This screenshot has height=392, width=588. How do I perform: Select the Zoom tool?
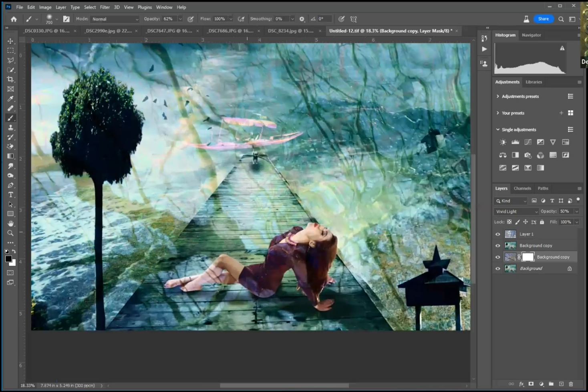point(10,233)
